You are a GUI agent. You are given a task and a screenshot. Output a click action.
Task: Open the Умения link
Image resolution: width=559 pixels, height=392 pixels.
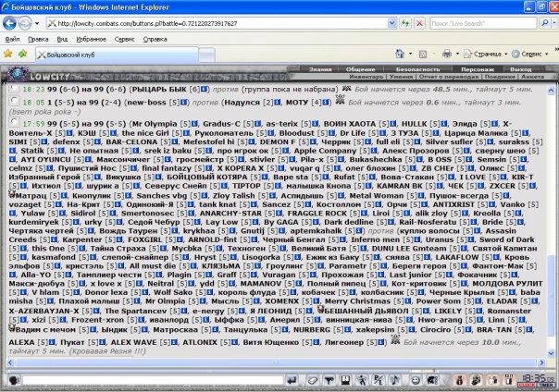401,77
